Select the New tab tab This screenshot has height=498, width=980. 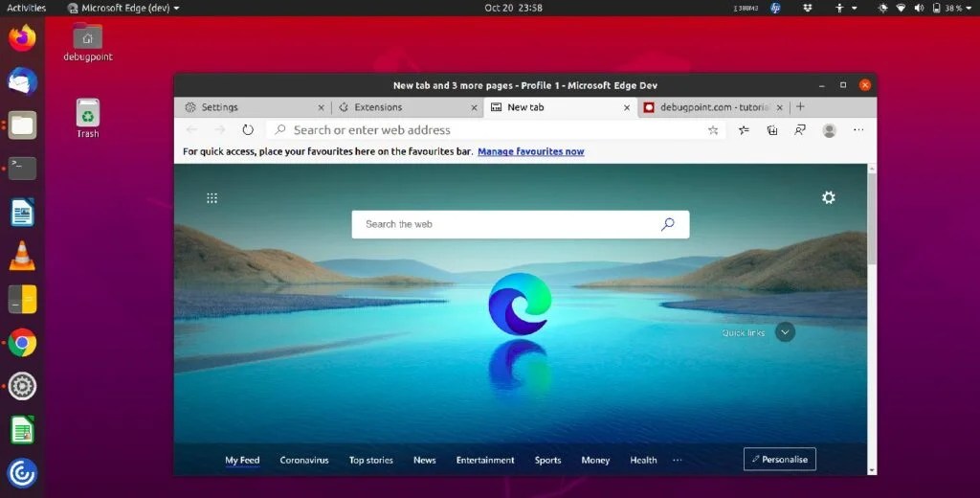point(561,107)
